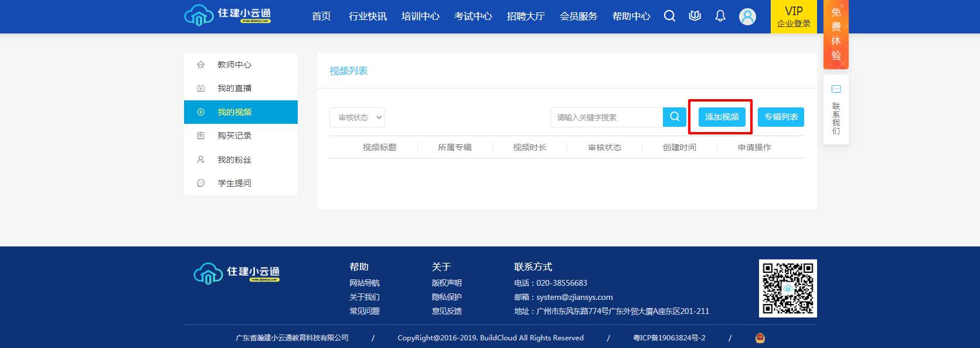Open 考试中心 from the navigation bar
Image resolution: width=980 pixels, height=348 pixels.
tap(473, 16)
